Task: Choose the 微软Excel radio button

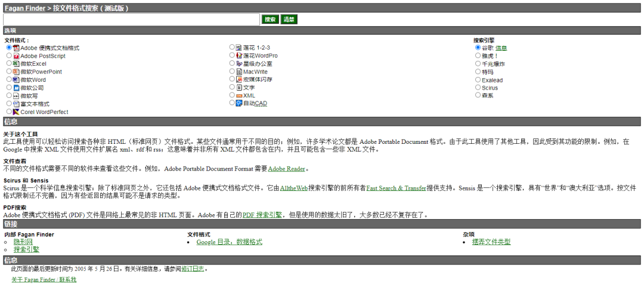Action: [9, 63]
